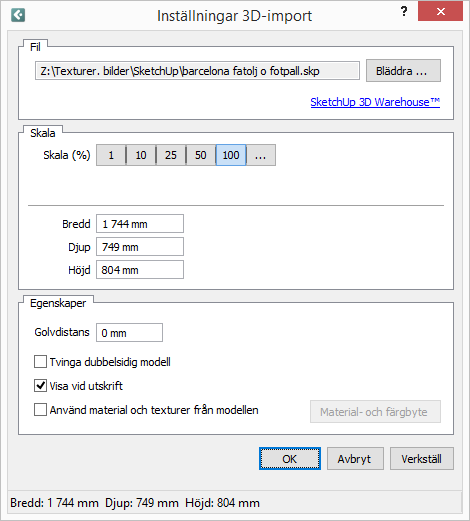This screenshot has width=470, height=521.
Task: Enable Tvinga dubbelsidig modell checkbox
Action: (x=40, y=362)
